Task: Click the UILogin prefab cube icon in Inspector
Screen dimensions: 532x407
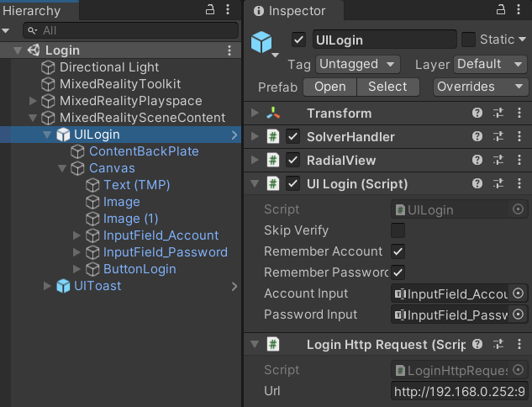Action: (263, 41)
